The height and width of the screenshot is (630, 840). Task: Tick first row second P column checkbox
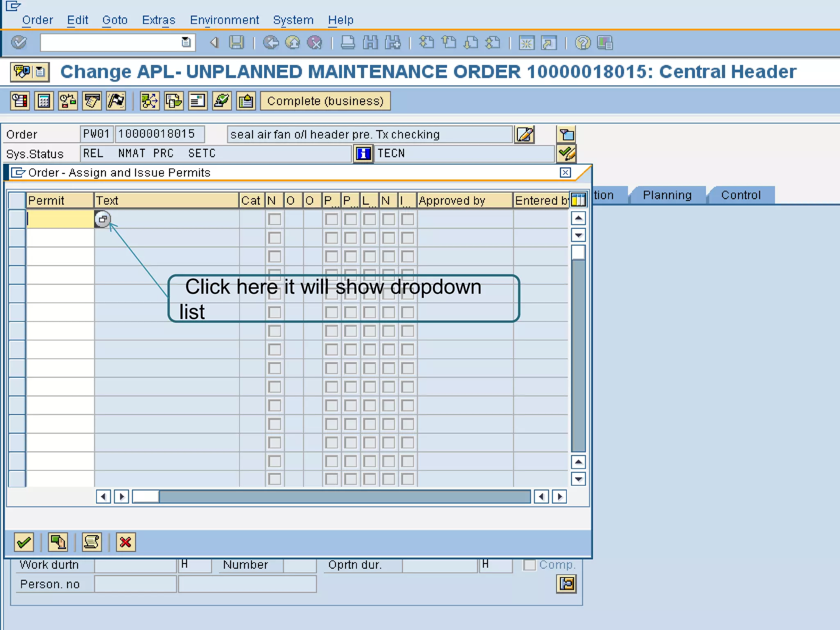(x=350, y=219)
